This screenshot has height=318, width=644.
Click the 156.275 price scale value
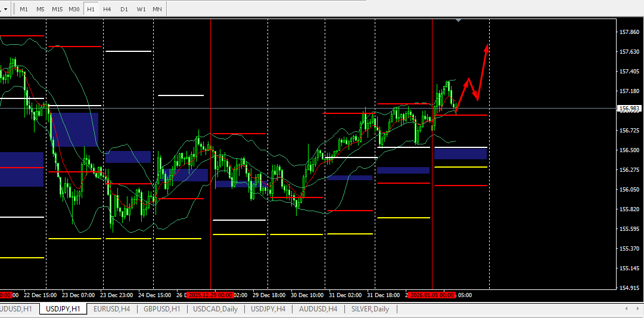click(629, 170)
